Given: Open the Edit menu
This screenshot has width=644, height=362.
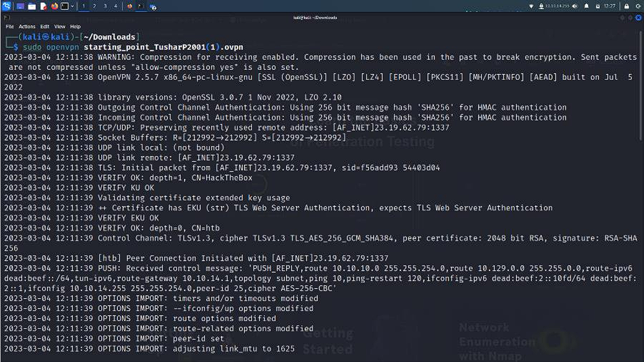Looking at the screenshot, I should (x=45, y=26).
